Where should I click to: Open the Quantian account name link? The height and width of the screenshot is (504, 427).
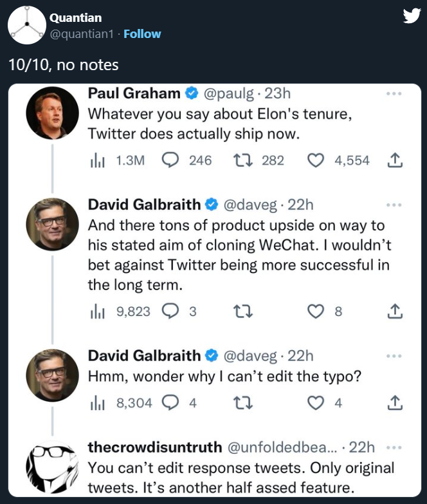[x=75, y=17]
